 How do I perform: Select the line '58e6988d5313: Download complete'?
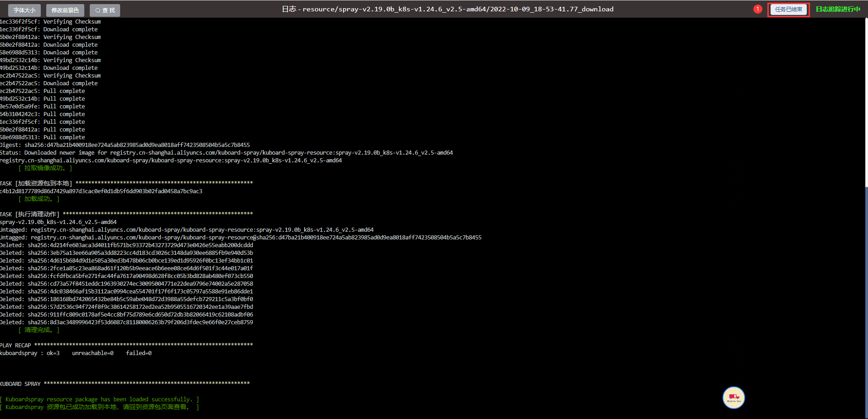click(x=49, y=53)
